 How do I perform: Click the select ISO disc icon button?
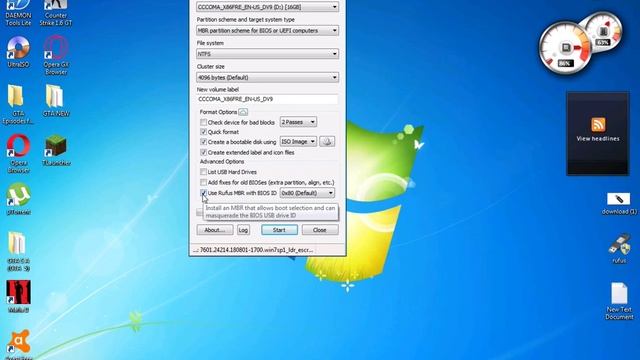pos(327,142)
